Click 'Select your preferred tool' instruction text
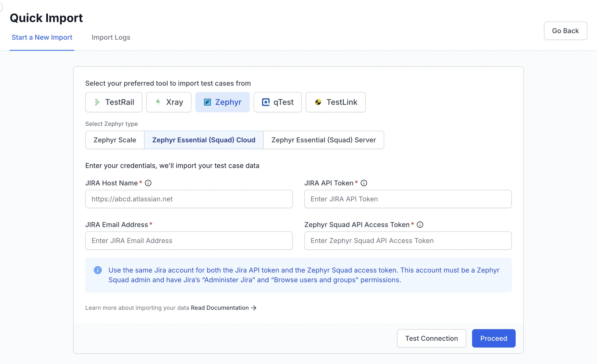Image resolution: width=597 pixels, height=364 pixels. (168, 83)
